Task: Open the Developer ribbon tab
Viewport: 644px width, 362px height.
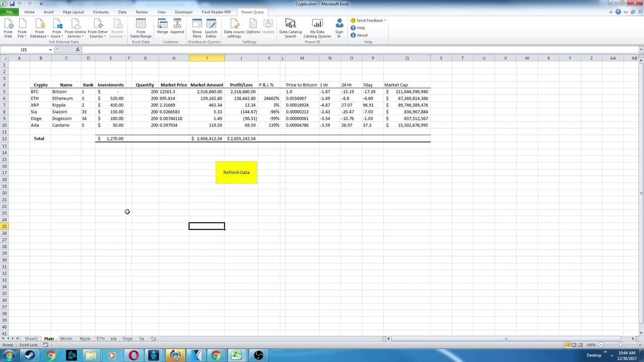Action: click(184, 12)
